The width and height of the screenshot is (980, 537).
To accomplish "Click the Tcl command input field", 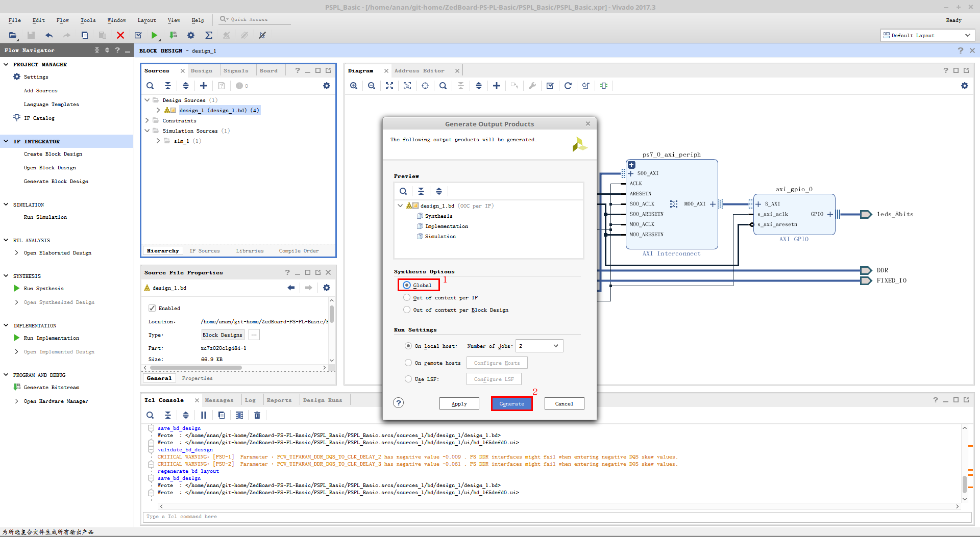I will [x=556, y=517].
